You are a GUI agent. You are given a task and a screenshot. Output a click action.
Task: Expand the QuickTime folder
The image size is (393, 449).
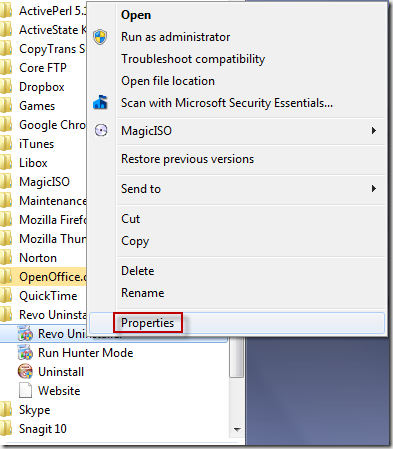tap(48, 296)
